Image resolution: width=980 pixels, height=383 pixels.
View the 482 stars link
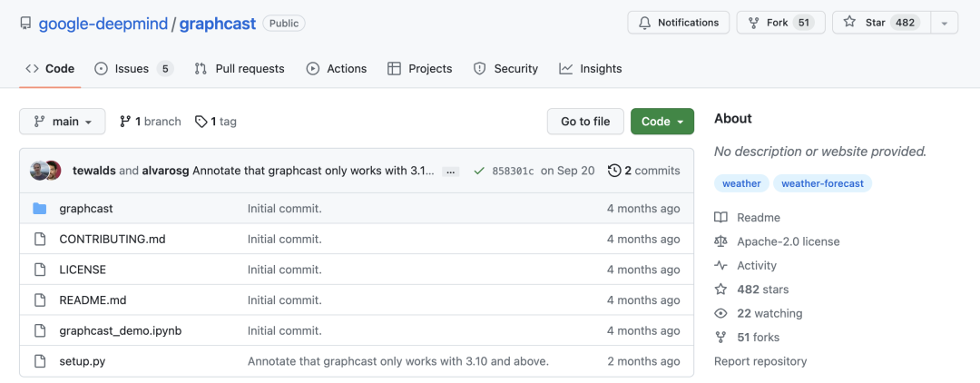click(x=752, y=290)
